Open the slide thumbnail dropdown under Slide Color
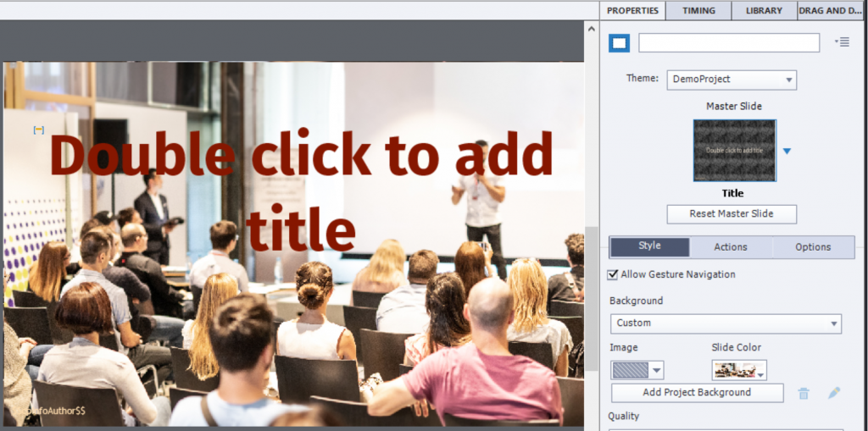The height and width of the screenshot is (431, 868). pos(738,370)
